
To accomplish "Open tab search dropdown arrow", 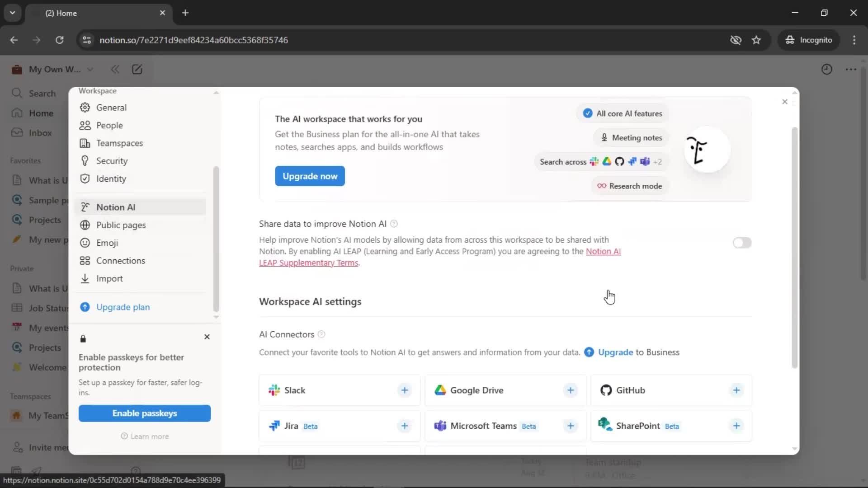I will coord(13,13).
